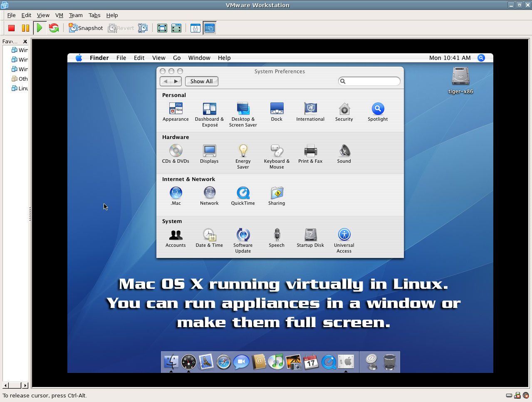Reset the virtual machine
532x402 pixels.
point(54,28)
